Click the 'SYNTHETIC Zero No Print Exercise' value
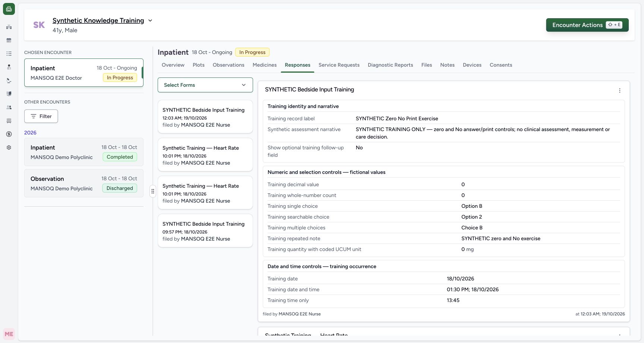Screen dimensions: 644x343 tap(397, 118)
